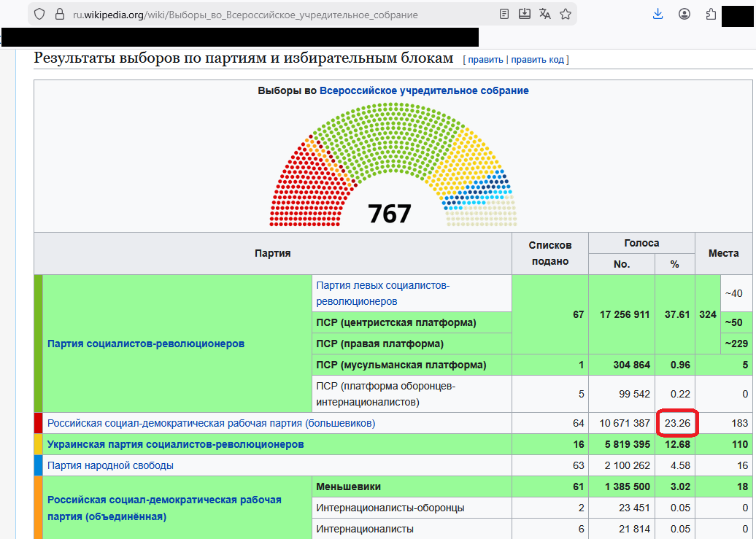This screenshot has width=756, height=539.
Task: Click 'ПСР (центристская платформа)' cell
Action: click(412, 322)
